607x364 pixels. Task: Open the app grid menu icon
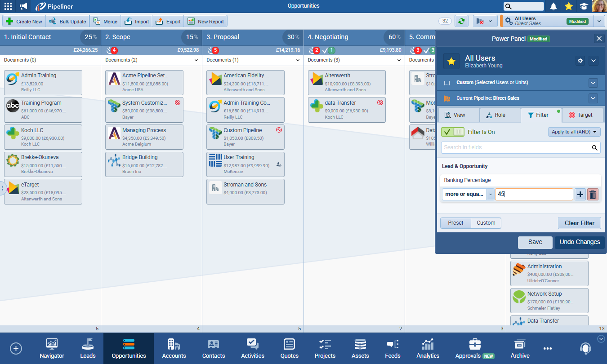8,6
